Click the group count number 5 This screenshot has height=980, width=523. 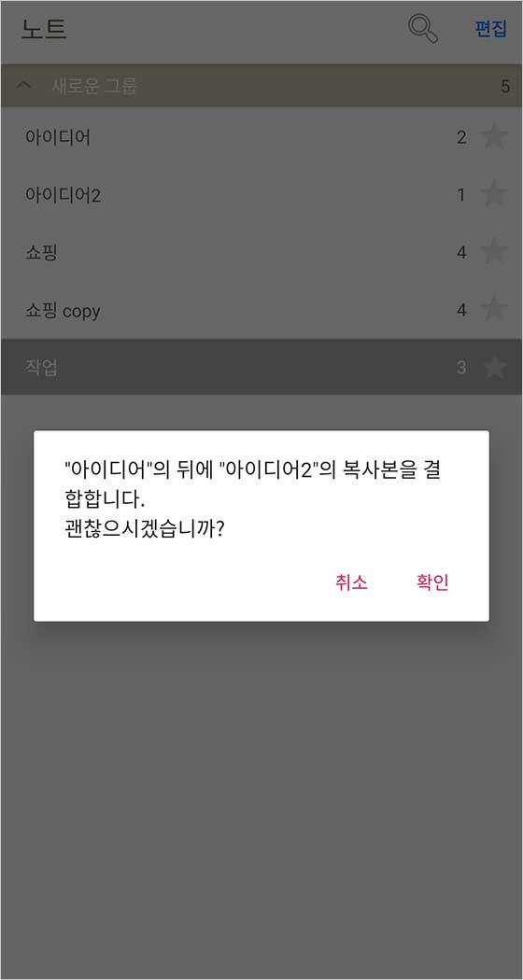click(x=505, y=87)
